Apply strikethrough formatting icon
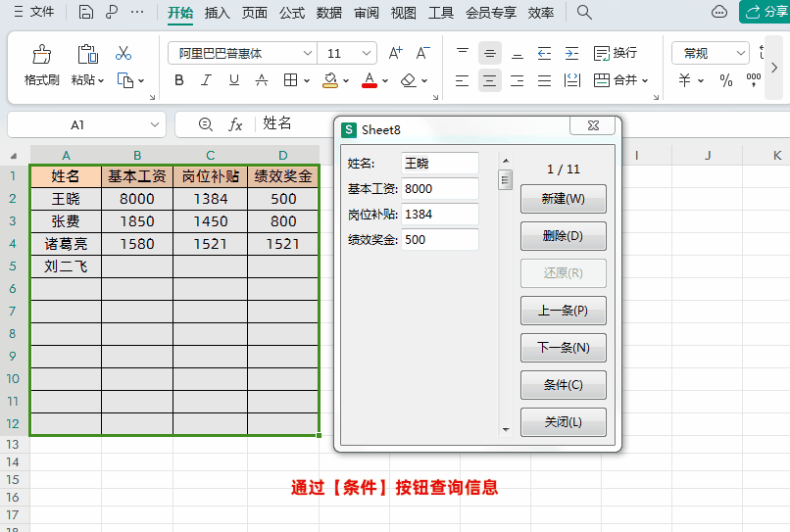Viewport: 790px width, 532px height. [x=262, y=80]
